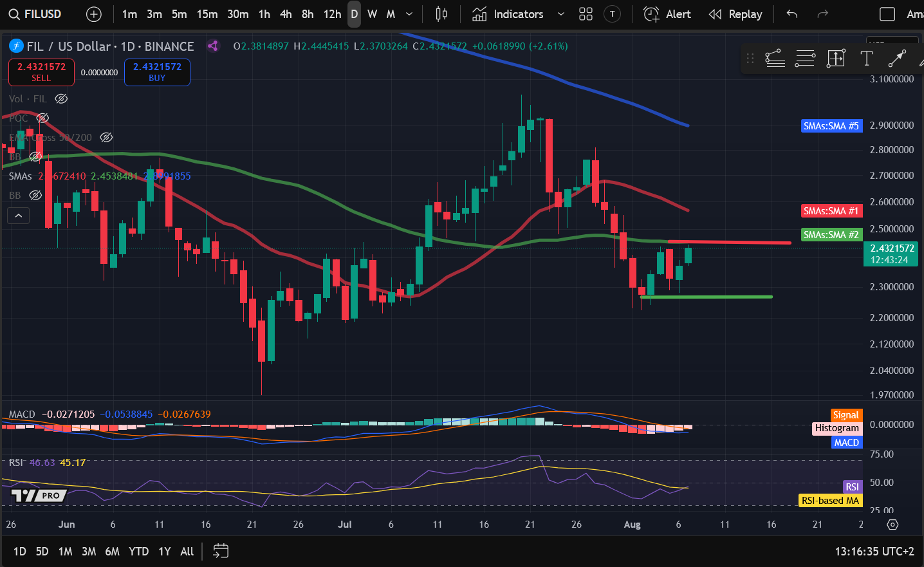The height and width of the screenshot is (567, 924).
Task: Select the 6M date range
Action: 112,552
